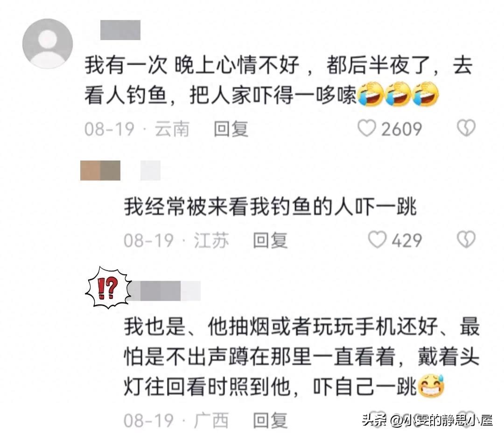Dislike the Yunnan comment using the broken heart
This screenshot has height=438, width=504.
(466, 128)
